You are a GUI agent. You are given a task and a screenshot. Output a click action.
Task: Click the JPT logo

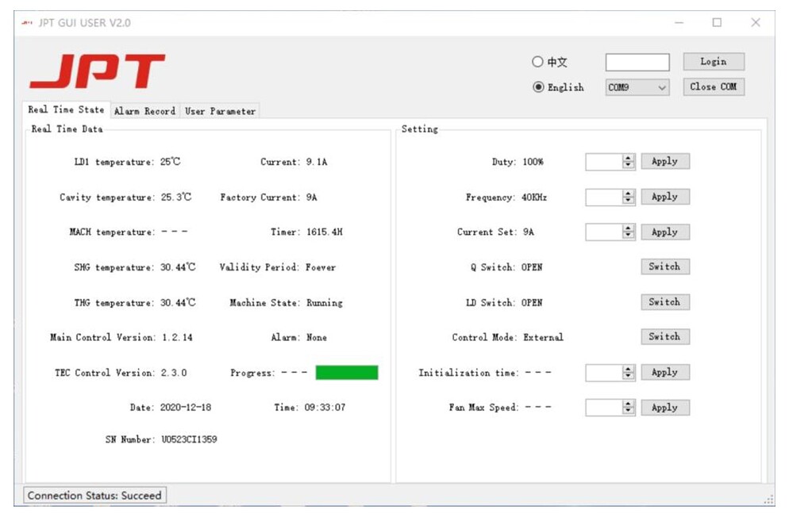98,71
